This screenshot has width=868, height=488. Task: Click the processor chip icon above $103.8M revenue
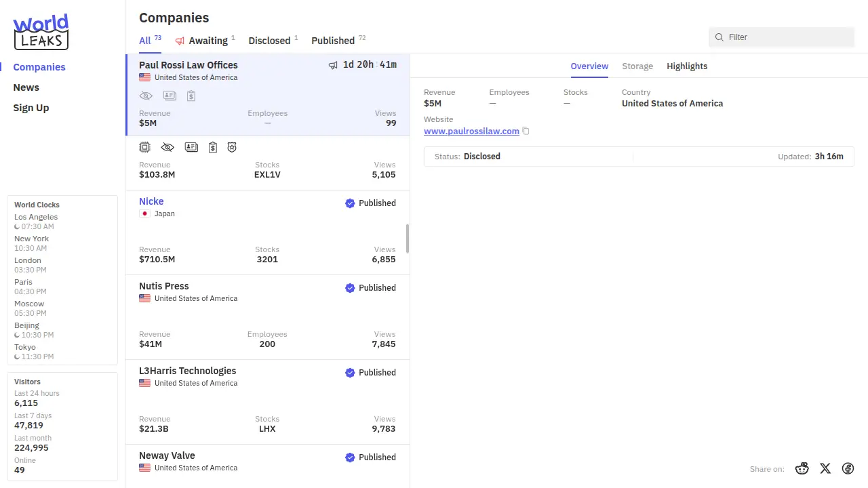(144, 147)
